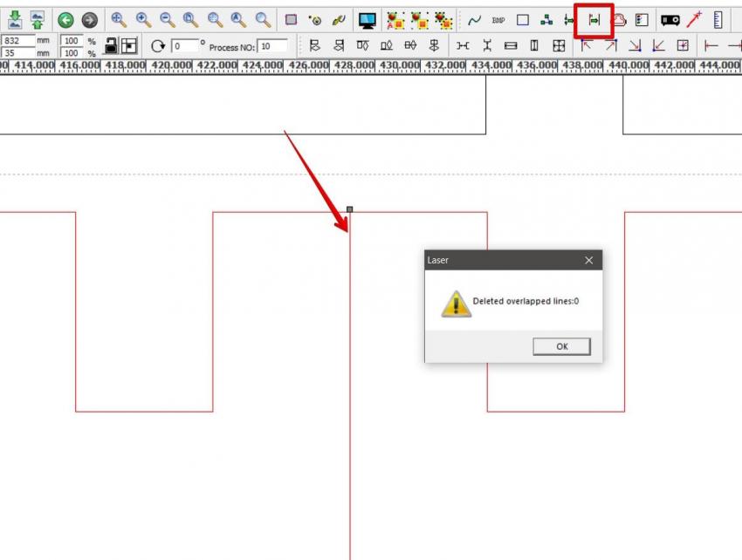Close the Laser dialog with X

tap(588, 260)
